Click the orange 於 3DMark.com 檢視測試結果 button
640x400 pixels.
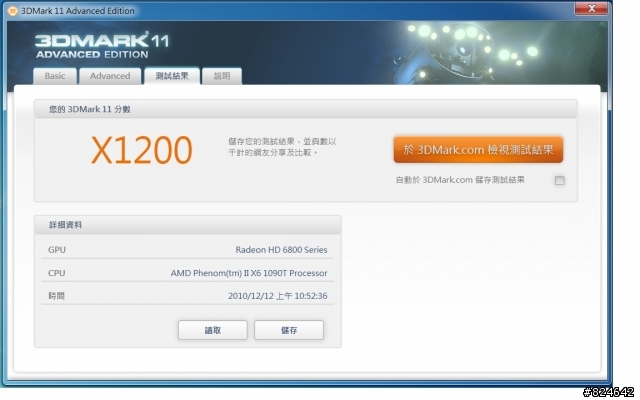[x=478, y=150]
